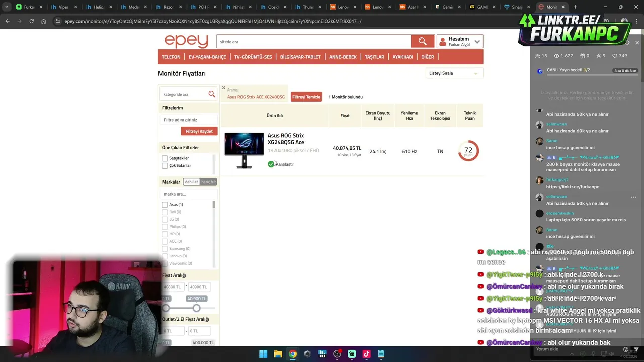Close the live chat panel
This screenshot has height=362, width=644.
point(637,43)
